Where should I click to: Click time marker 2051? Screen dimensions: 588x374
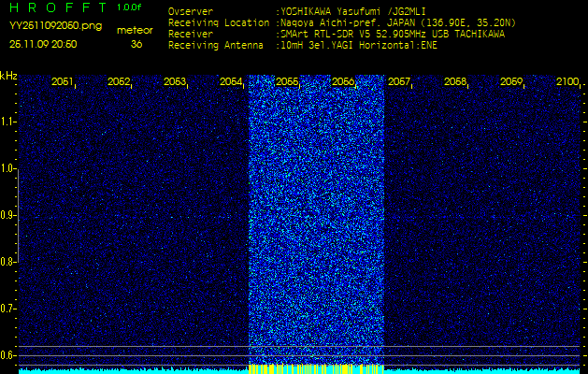[x=63, y=81]
